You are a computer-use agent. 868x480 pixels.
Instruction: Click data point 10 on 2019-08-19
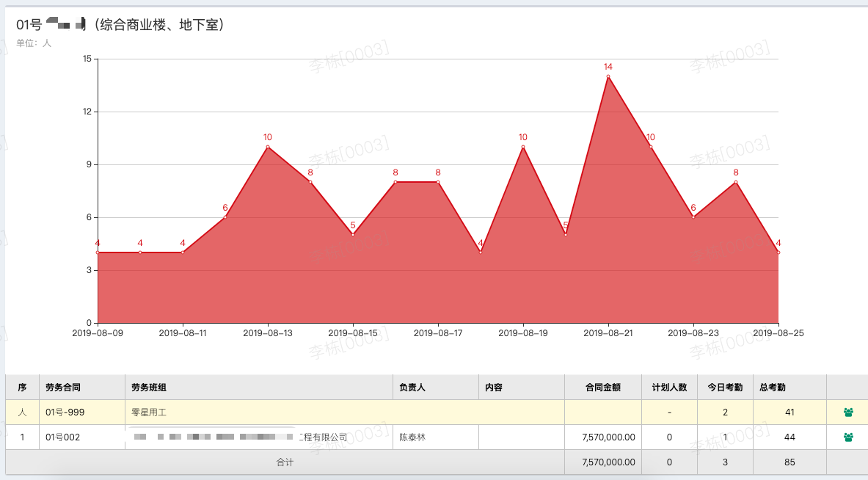[x=523, y=147]
